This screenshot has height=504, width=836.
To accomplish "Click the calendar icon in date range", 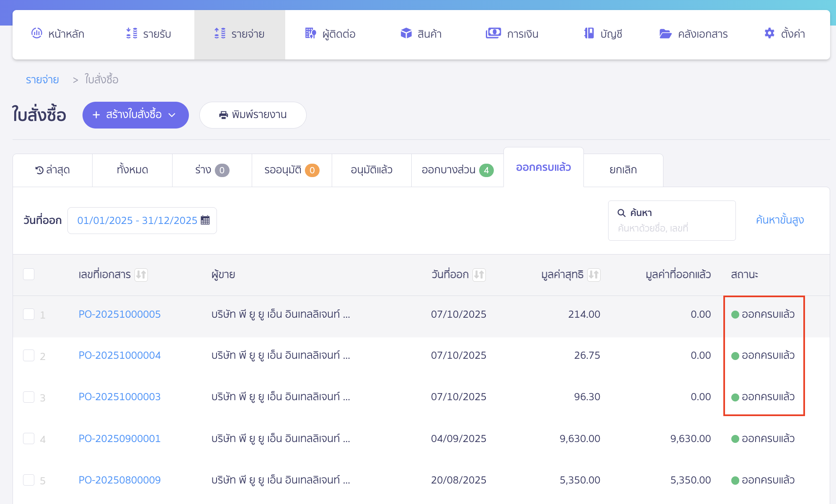I will 205,220.
